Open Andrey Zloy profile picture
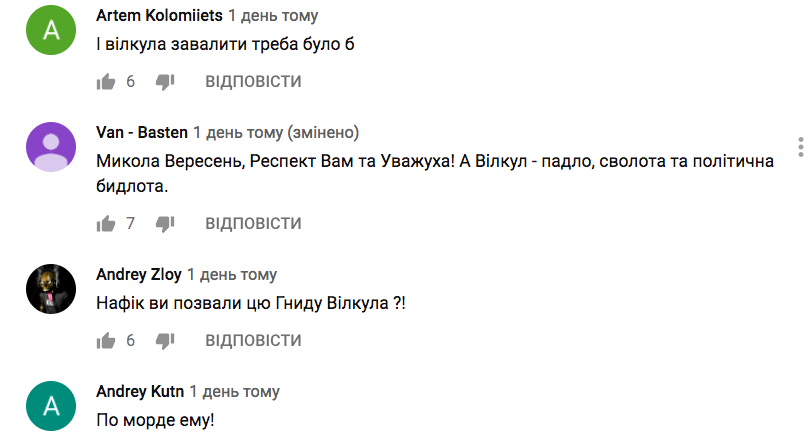This screenshot has height=442, width=809. coord(51,289)
